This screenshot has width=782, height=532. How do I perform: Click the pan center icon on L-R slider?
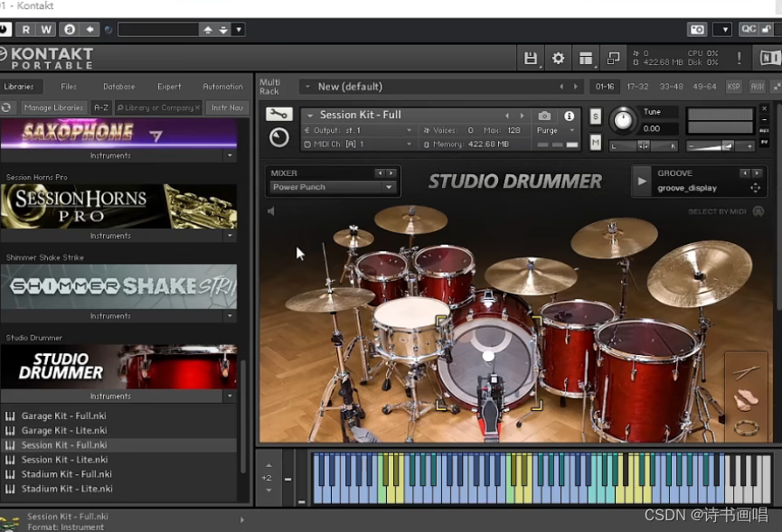tap(644, 146)
